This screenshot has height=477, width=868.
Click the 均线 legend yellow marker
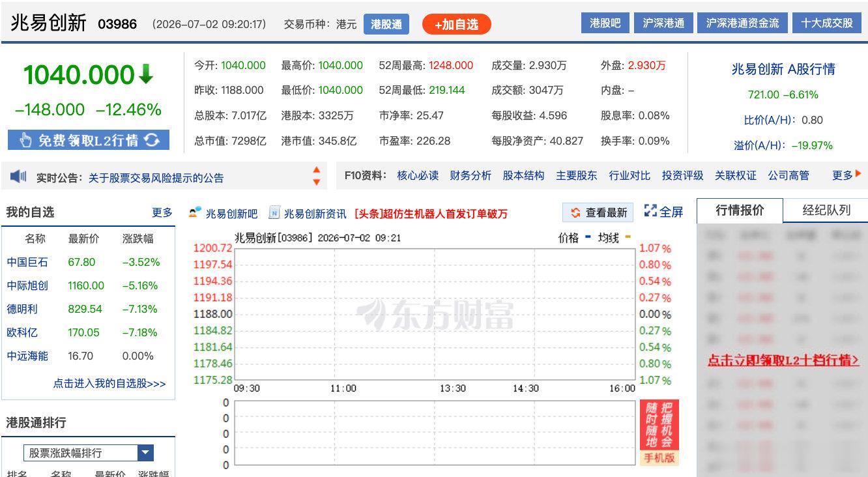click(627, 237)
